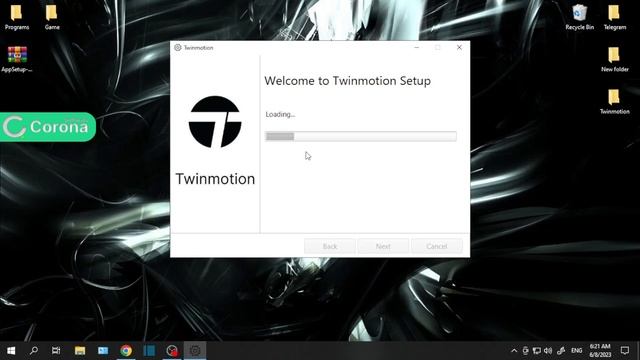Open the blue app pinned next to Chrome
Image resolution: width=640 pixels, height=360 pixels.
click(x=149, y=351)
